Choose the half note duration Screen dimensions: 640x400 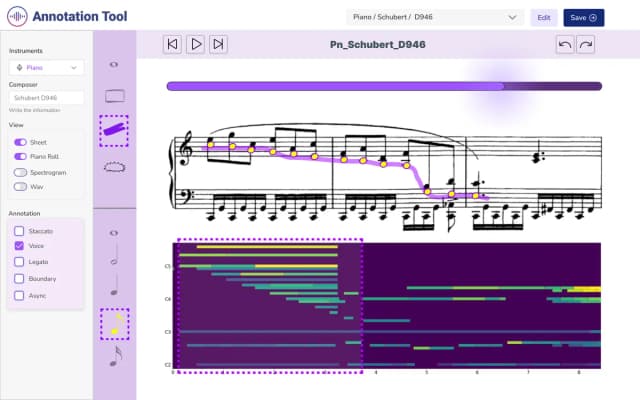click(x=114, y=255)
